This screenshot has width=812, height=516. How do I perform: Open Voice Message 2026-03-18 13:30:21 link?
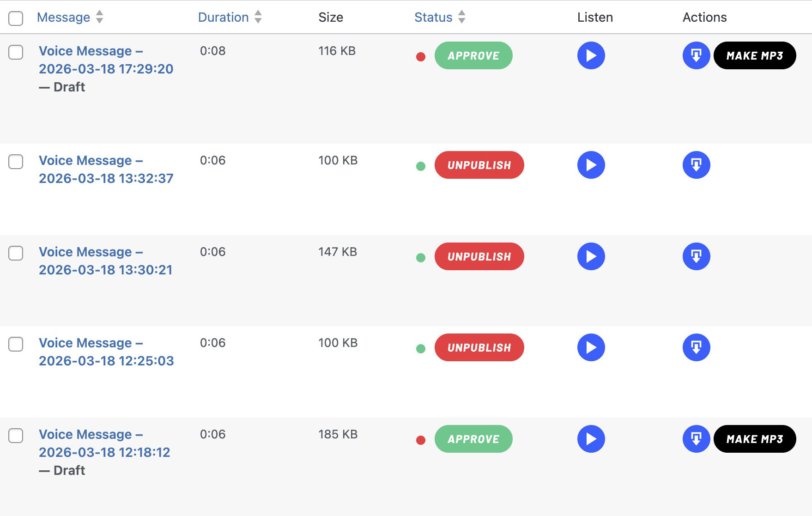pos(105,261)
